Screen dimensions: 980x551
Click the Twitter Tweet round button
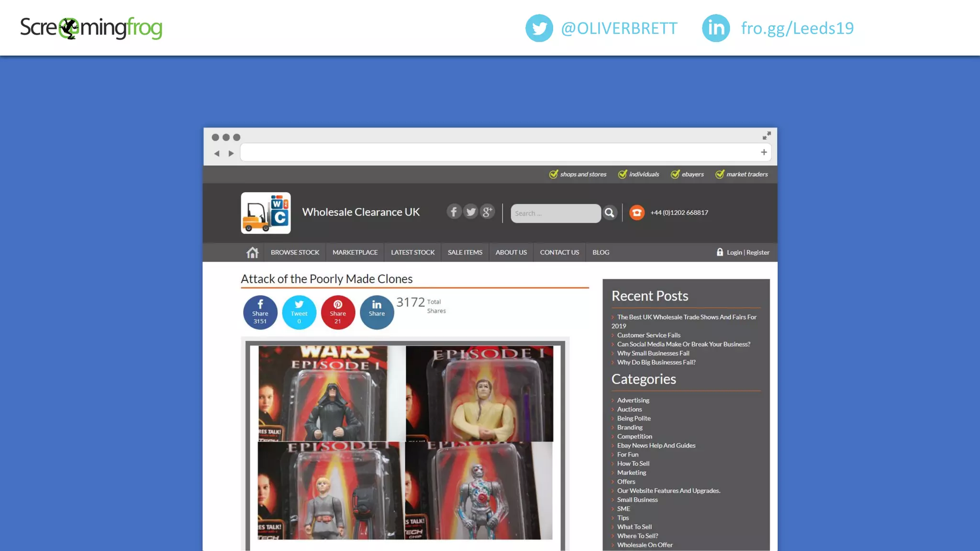pyautogui.click(x=299, y=312)
